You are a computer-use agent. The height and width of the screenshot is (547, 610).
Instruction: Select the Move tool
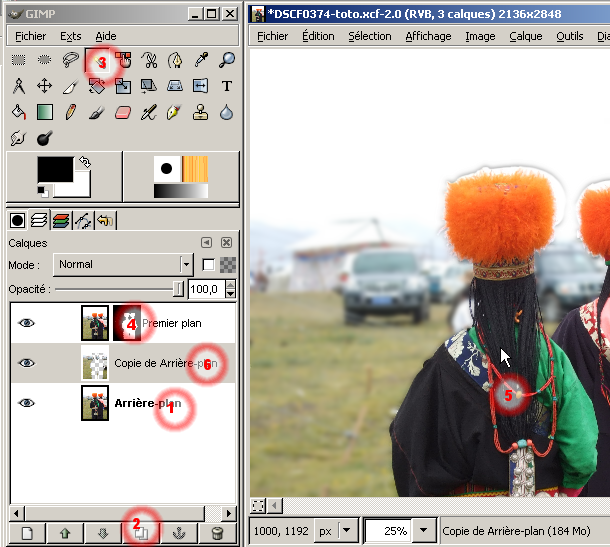pos(44,86)
